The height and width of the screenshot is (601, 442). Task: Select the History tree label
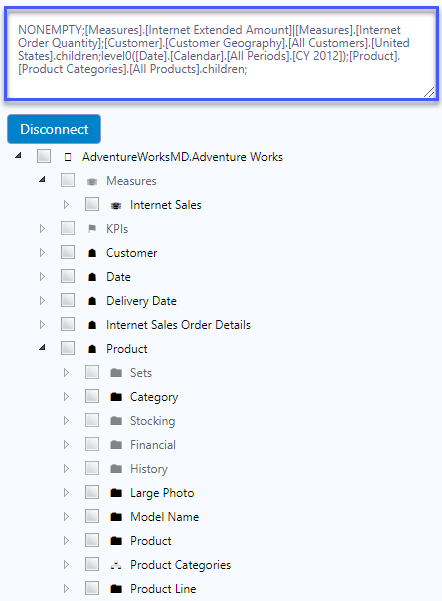tap(149, 469)
